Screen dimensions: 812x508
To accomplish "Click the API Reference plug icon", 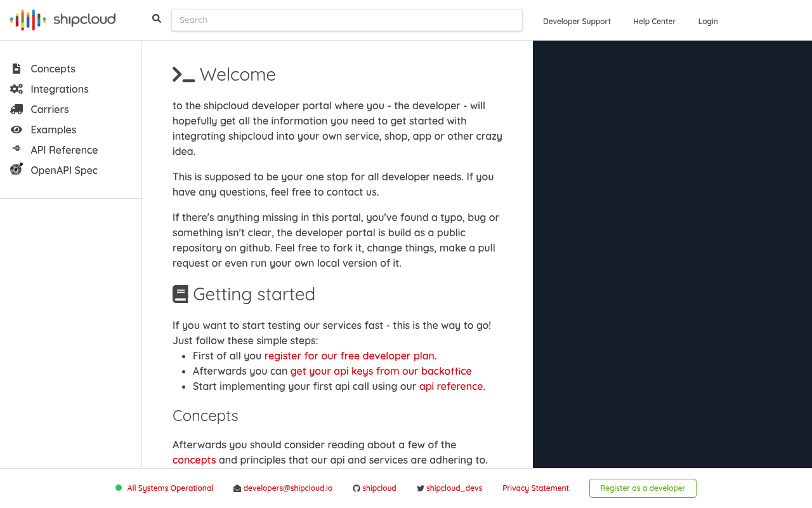I will click(16, 149).
